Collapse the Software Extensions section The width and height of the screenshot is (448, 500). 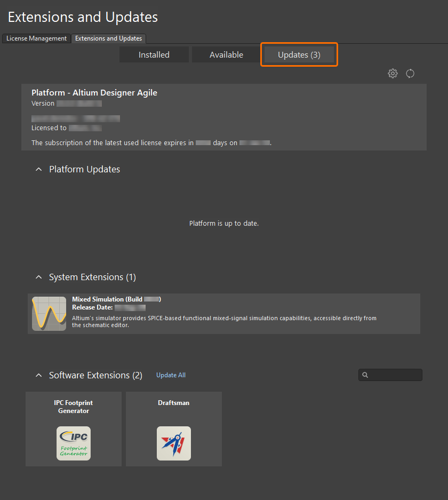pyautogui.click(x=38, y=375)
